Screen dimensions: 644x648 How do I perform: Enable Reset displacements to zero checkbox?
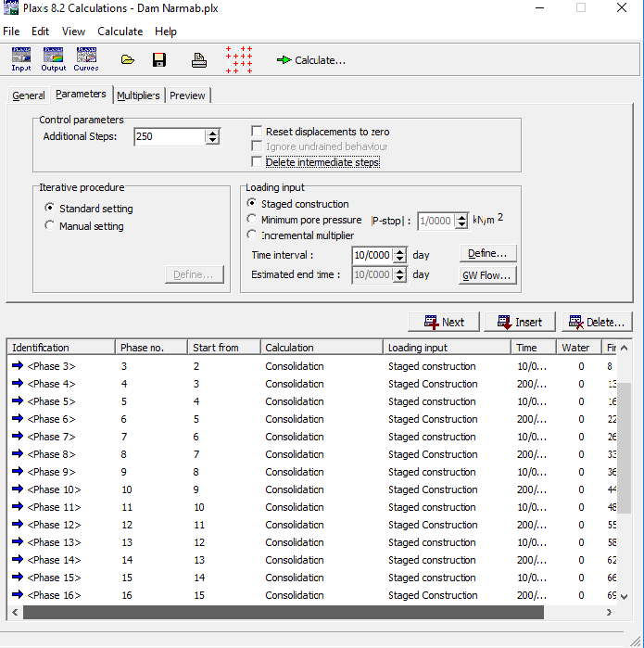click(258, 132)
